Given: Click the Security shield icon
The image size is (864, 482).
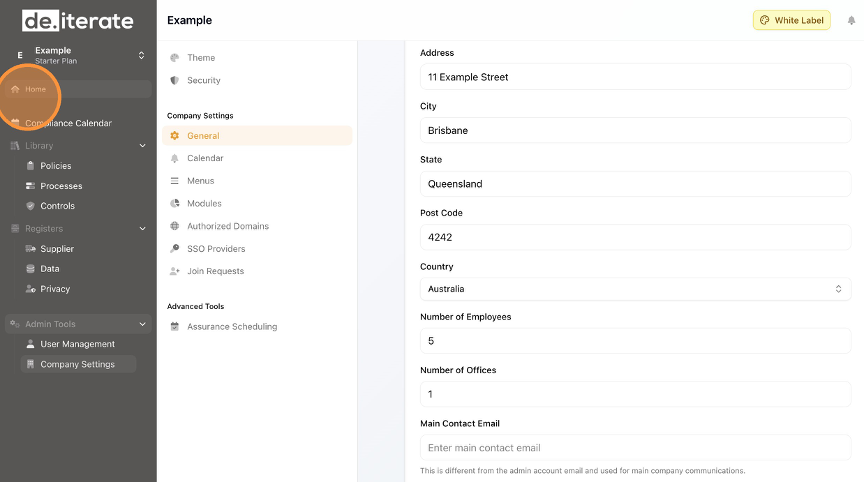Looking at the screenshot, I should click(175, 80).
